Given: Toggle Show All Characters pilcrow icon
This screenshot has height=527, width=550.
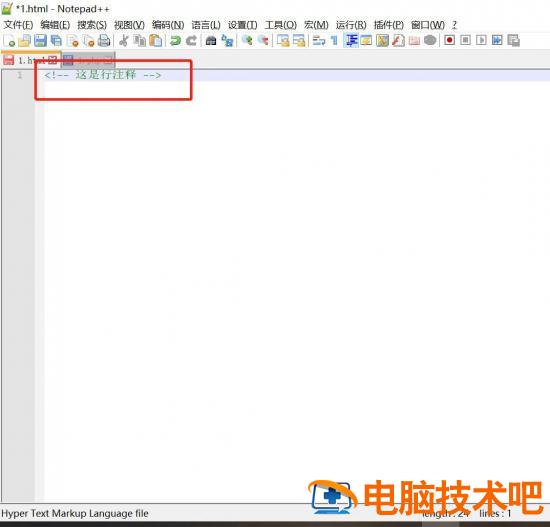Looking at the screenshot, I should (x=334, y=41).
